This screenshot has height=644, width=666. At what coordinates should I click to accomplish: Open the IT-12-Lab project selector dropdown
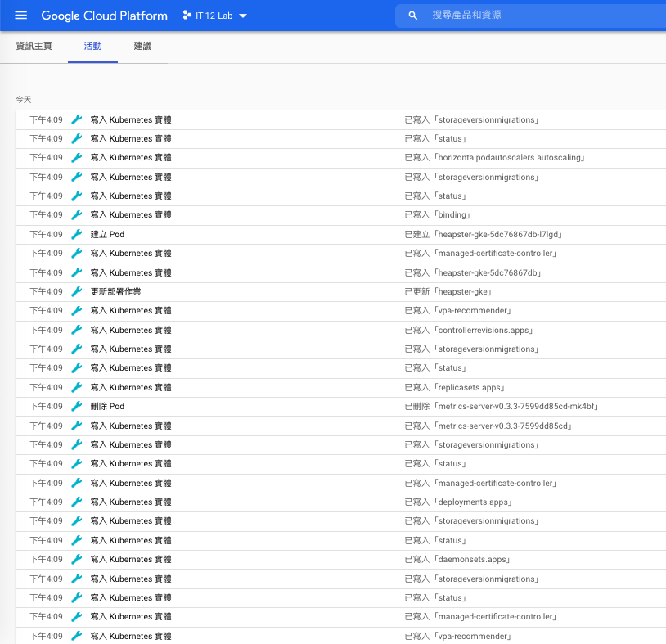click(215, 16)
